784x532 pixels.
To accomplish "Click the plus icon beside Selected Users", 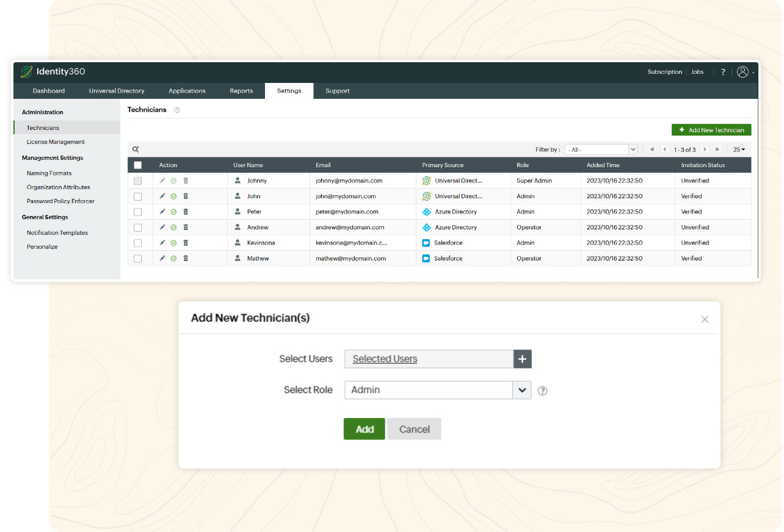I will 523,359.
